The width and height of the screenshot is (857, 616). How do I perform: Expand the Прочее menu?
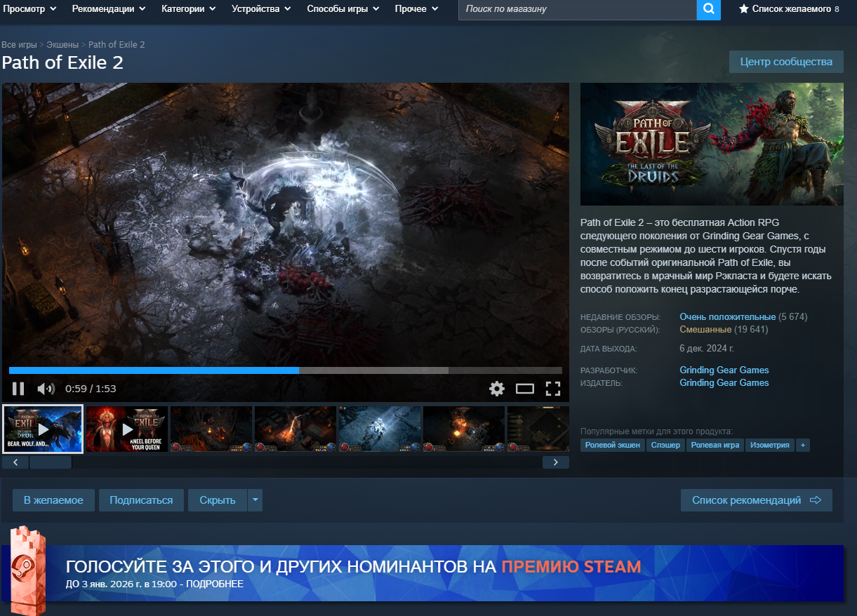pyautogui.click(x=416, y=9)
